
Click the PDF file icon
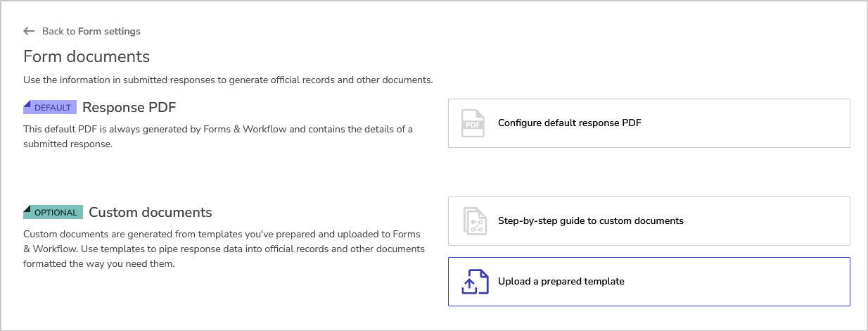point(473,123)
